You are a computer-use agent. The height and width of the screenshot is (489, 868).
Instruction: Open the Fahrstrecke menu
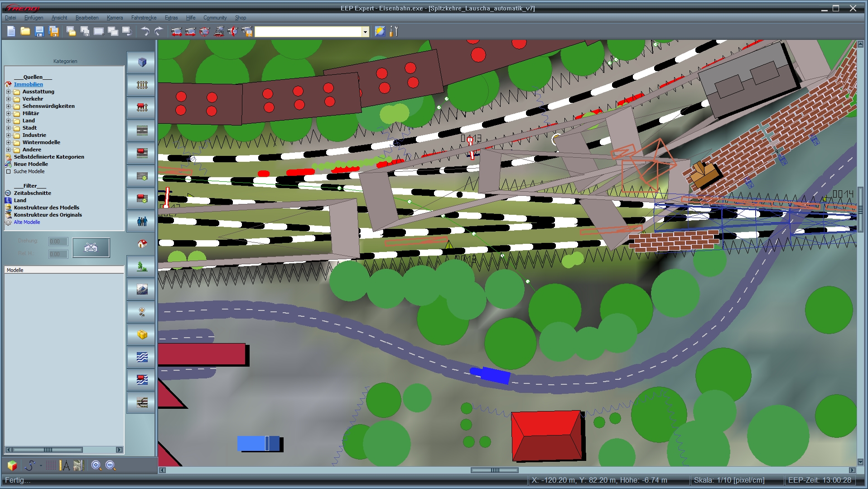tap(144, 18)
